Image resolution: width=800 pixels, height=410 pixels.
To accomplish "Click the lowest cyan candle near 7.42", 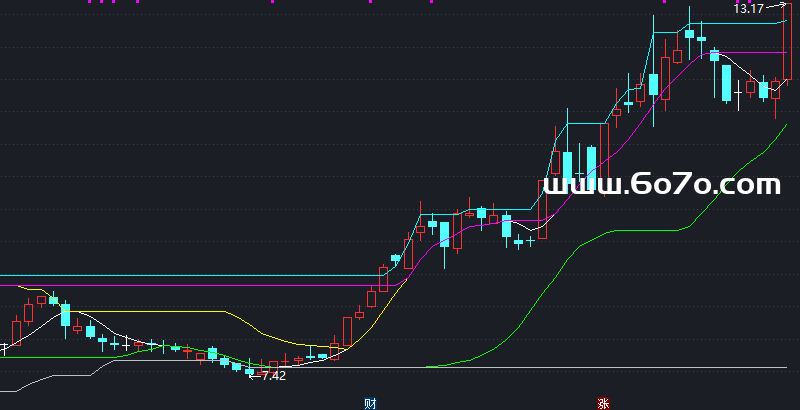I will [249, 371].
